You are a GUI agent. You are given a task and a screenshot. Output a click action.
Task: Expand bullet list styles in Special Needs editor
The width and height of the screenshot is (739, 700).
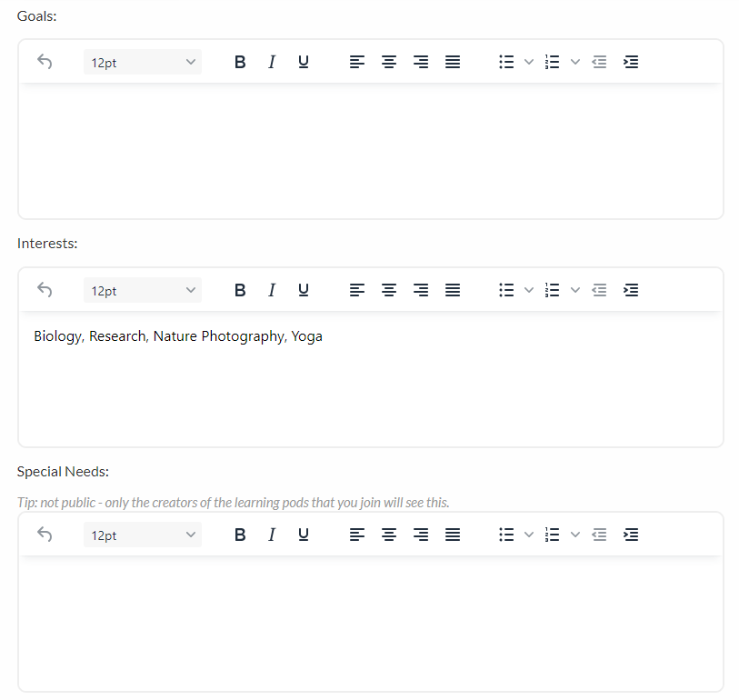coord(529,535)
